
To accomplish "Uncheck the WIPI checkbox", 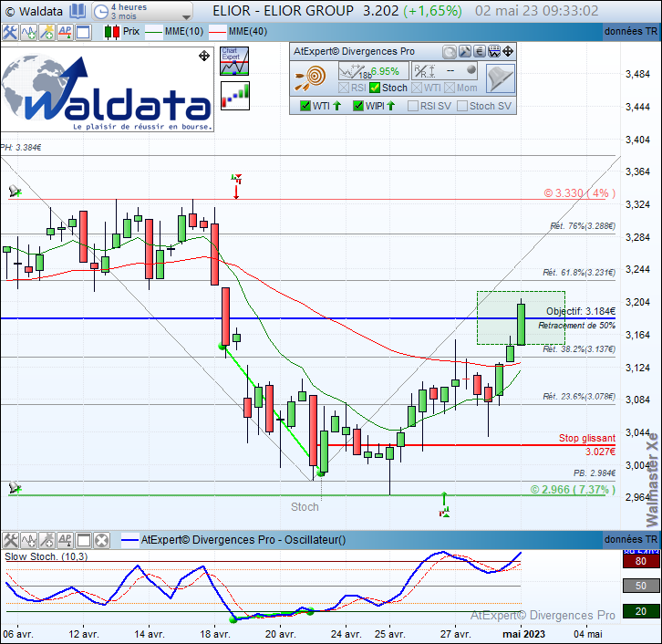I will pos(358,106).
